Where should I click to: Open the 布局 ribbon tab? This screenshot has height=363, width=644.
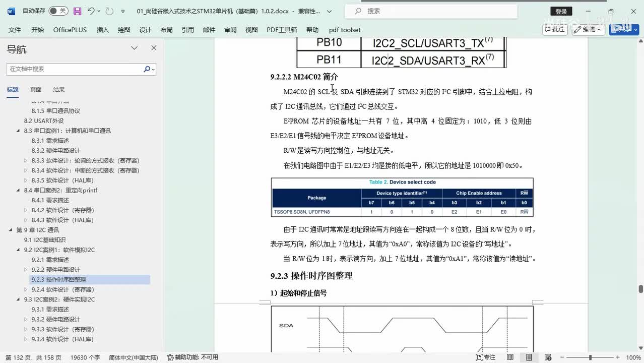166,30
